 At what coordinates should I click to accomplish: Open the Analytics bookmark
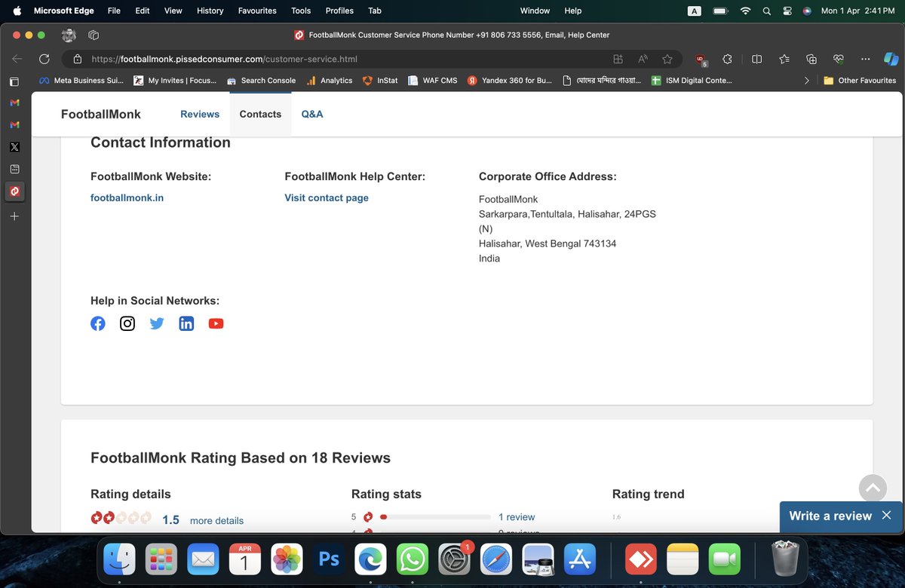pyautogui.click(x=330, y=81)
